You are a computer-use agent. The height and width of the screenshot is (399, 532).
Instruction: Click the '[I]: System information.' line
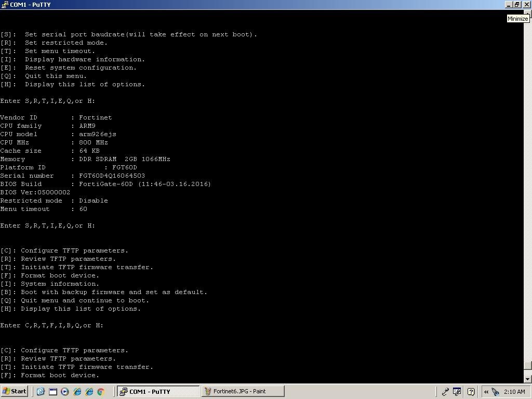point(49,284)
